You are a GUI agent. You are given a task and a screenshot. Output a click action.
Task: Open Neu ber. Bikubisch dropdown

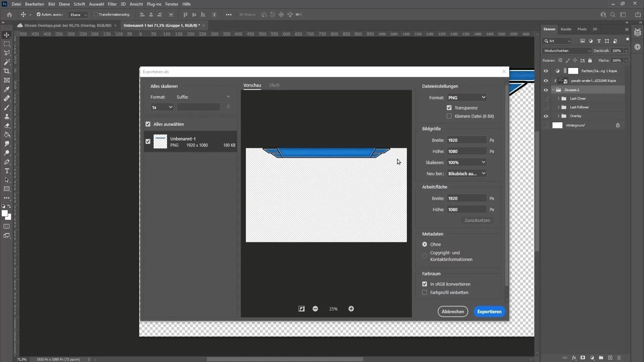point(467,174)
